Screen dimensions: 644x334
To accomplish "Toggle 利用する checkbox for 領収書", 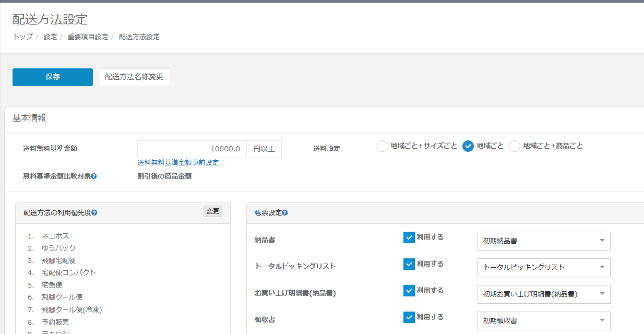I will 409,317.
